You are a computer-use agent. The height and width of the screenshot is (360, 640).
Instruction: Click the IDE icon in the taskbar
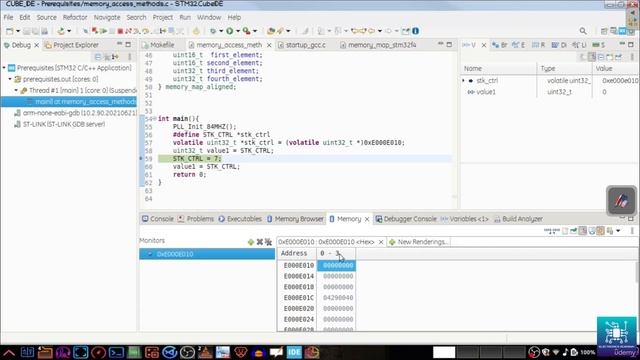point(294,352)
